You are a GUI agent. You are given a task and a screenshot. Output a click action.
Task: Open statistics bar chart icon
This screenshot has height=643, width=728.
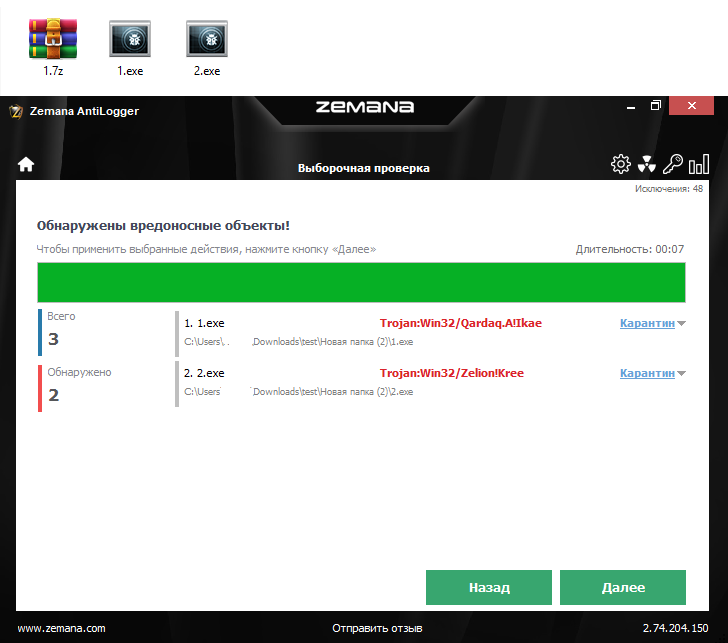click(x=699, y=164)
